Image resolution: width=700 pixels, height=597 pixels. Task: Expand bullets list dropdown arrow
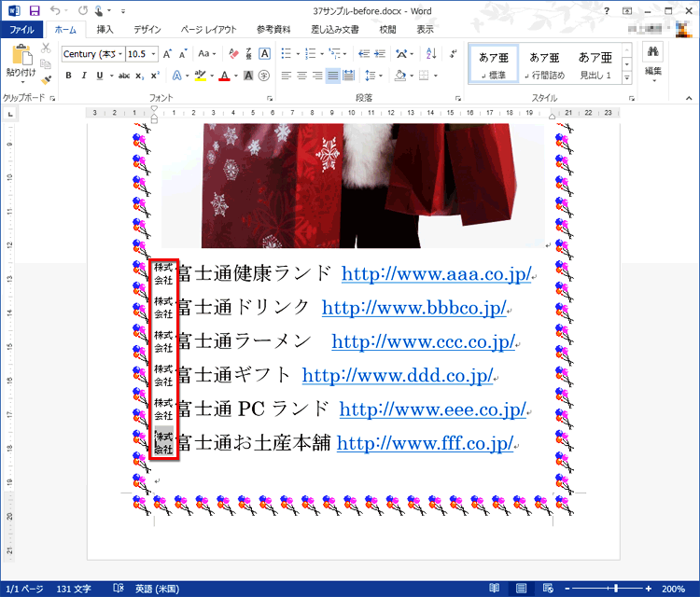(298, 54)
